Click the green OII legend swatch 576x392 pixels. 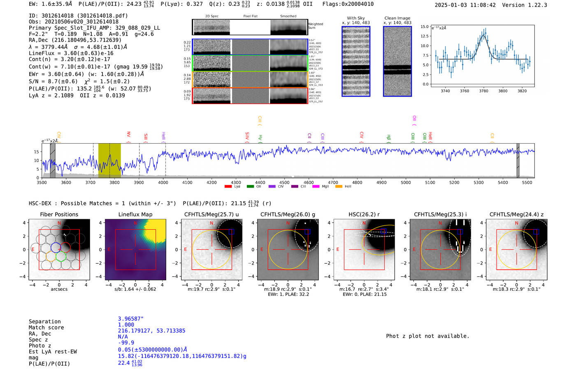point(250,186)
